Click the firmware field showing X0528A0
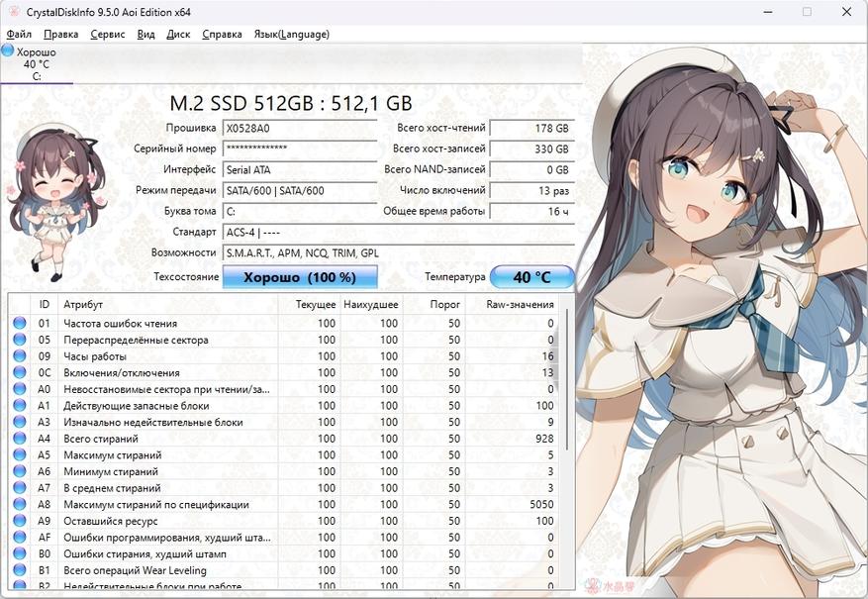The width and height of the screenshot is (868, 599). (299, 128)
